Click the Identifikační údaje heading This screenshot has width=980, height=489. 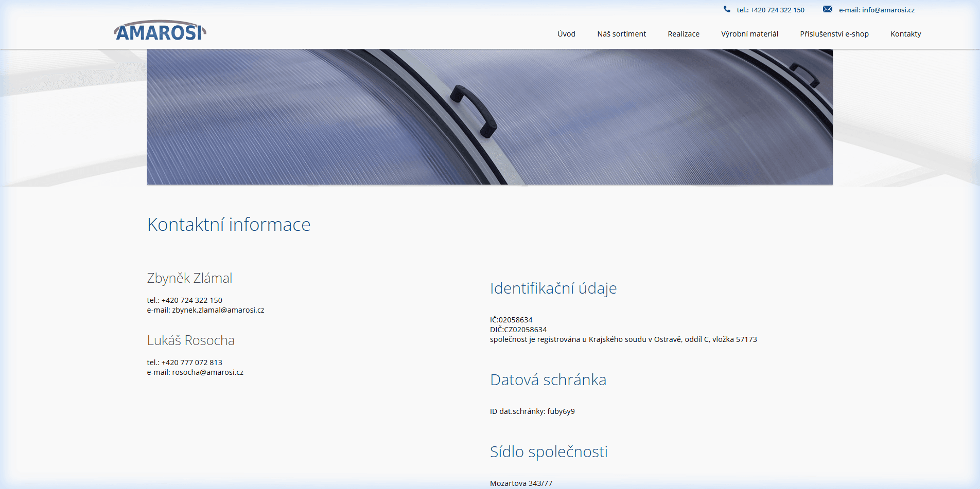[x=553, y=288]
